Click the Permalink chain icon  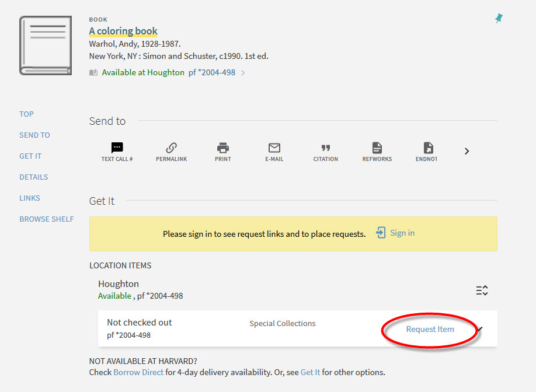[x=171, y=148]
